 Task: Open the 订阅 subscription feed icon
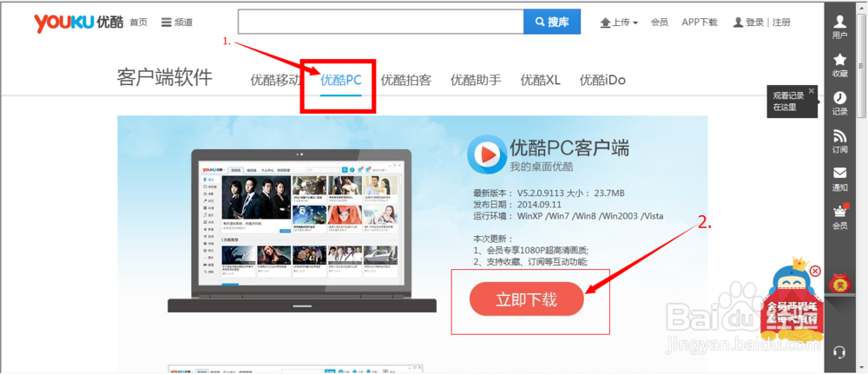click(839, 141)
